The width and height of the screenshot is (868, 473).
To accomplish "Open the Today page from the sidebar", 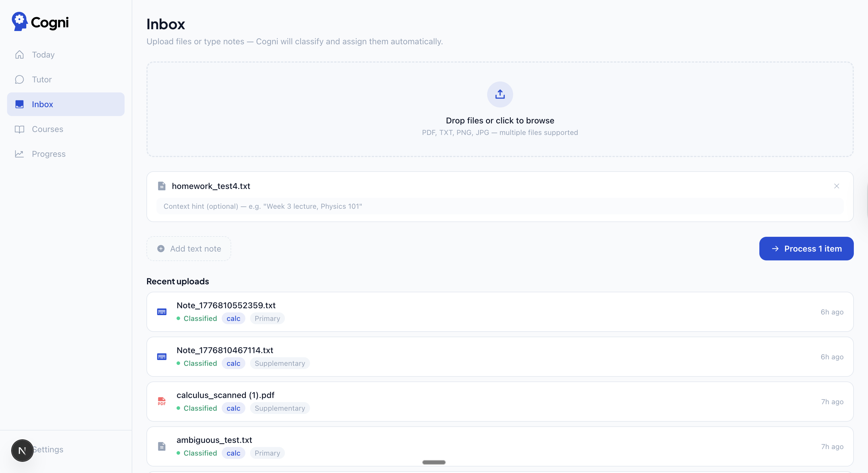I will (66, 55).
